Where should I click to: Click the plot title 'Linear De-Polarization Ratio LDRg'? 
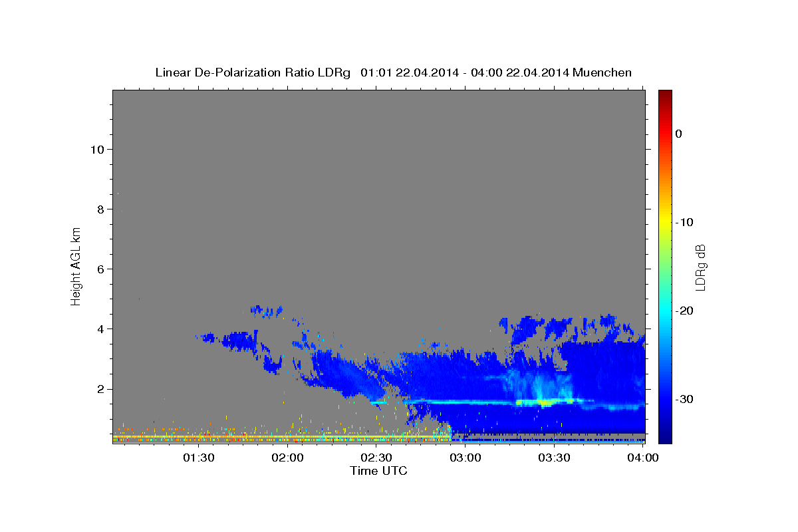pos(252,72)
